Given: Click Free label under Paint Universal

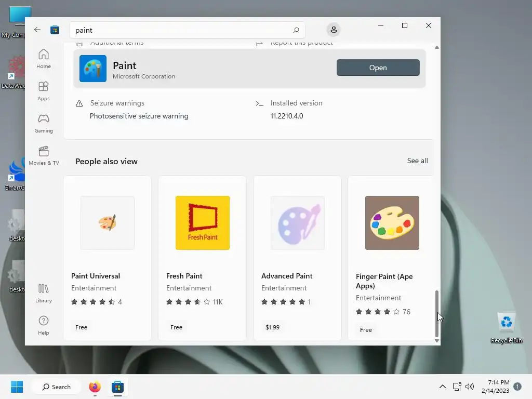Looking at the screenshot, I should 81,327.
